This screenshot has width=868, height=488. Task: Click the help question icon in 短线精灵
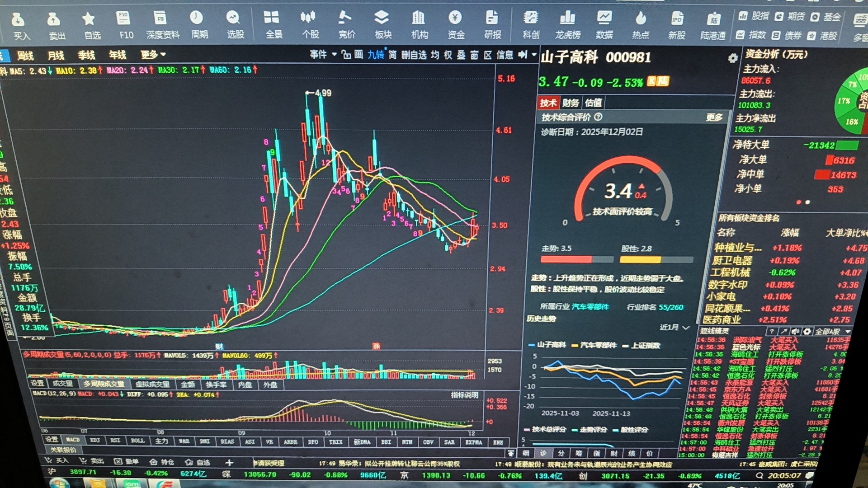coord(772,331)
